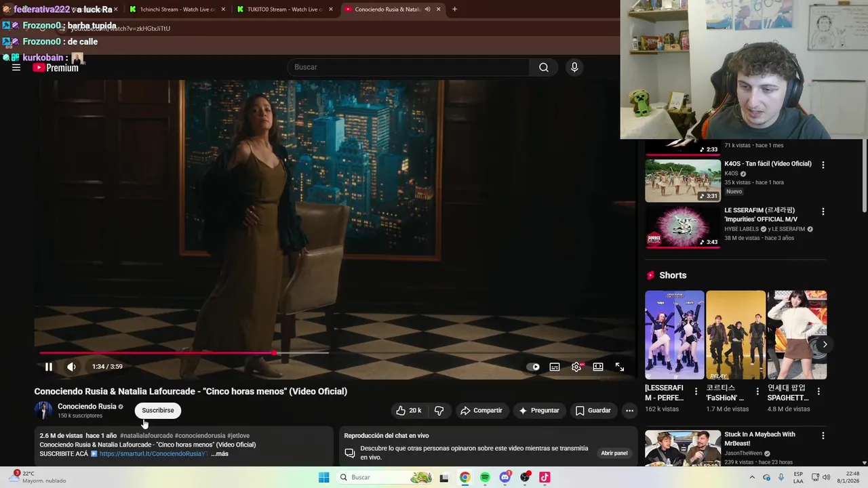The height and width of the screenshot is (488, 868).
Task: Open K4OS Tan fácil video thumbnail
Action: pyautogui.click(x=683, y=180)
